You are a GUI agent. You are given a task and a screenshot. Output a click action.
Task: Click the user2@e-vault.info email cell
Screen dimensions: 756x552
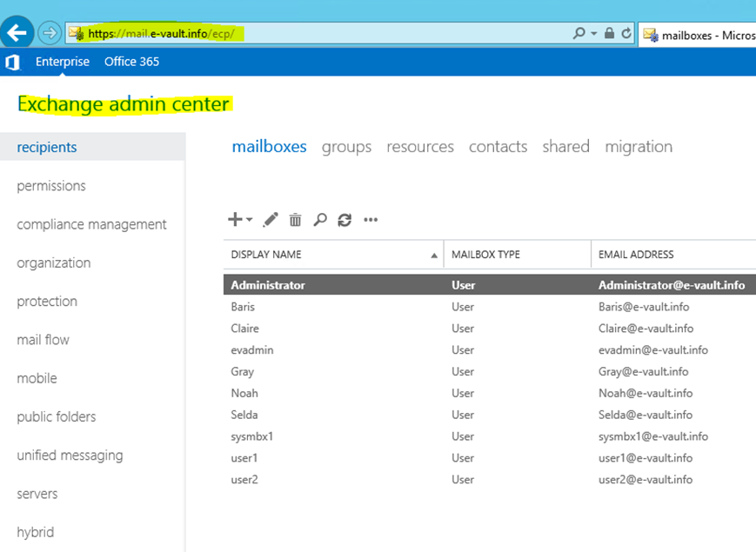click(646, 480)
